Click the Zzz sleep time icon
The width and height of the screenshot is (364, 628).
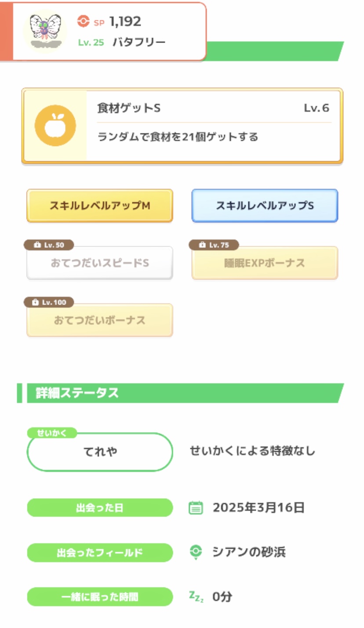click(196, 596)
